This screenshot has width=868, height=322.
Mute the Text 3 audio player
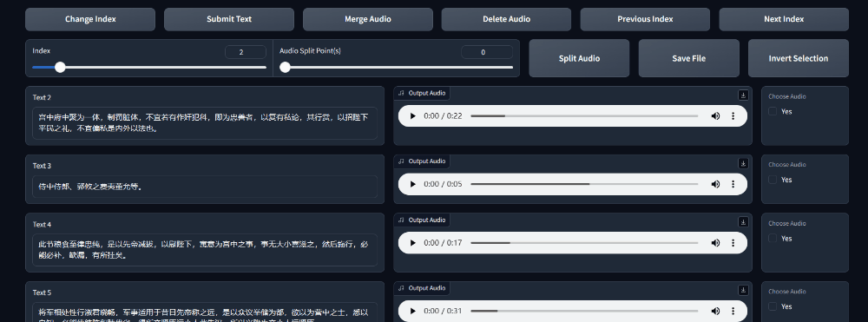click(716, 184)
